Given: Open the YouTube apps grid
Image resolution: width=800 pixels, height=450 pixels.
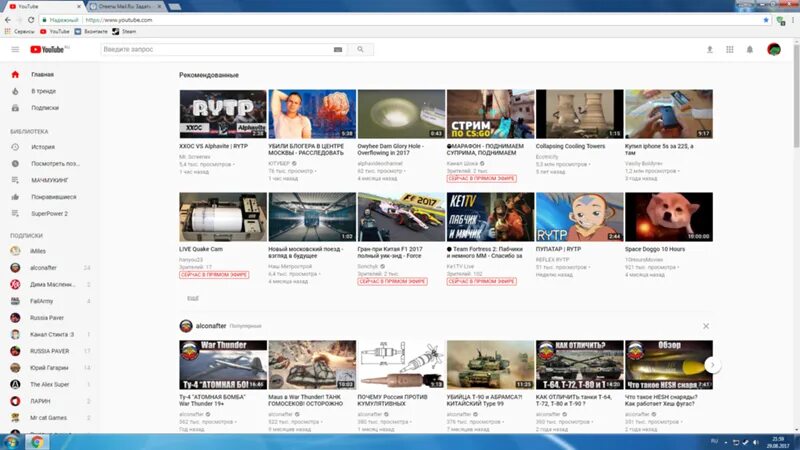Looking at the screenshot, I should point(730,49).
